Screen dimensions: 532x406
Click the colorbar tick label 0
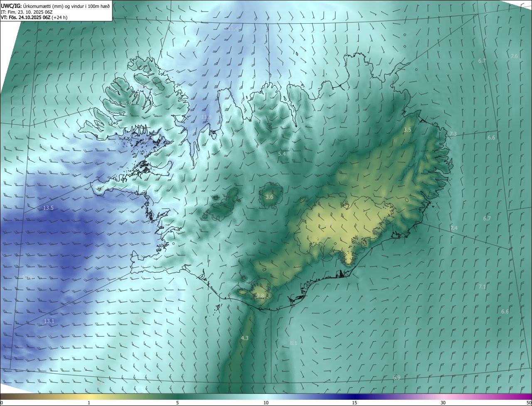point(2,403)
